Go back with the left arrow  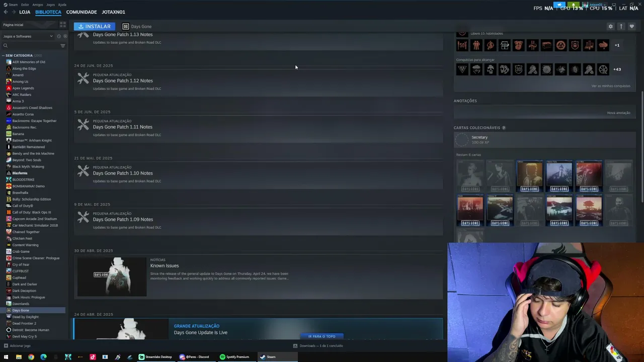pos(6,12)
